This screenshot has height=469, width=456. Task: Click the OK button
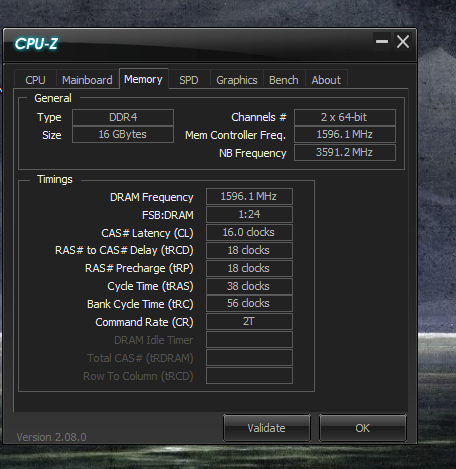[x=363, y=428]
